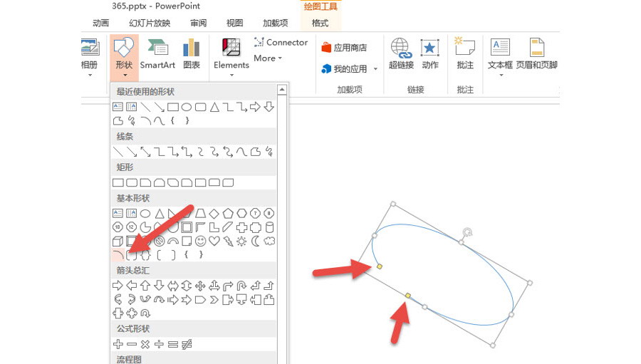The height and width of the screenshot is (364, 641).
Task: Pick the smiley face shape
Action: [200, 241]
